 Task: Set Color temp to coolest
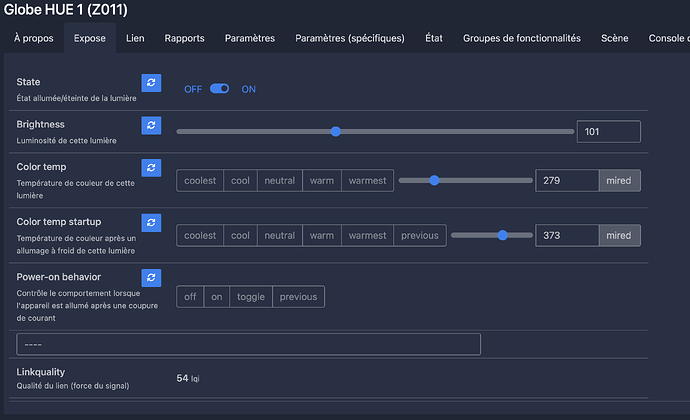pos(200,181)
